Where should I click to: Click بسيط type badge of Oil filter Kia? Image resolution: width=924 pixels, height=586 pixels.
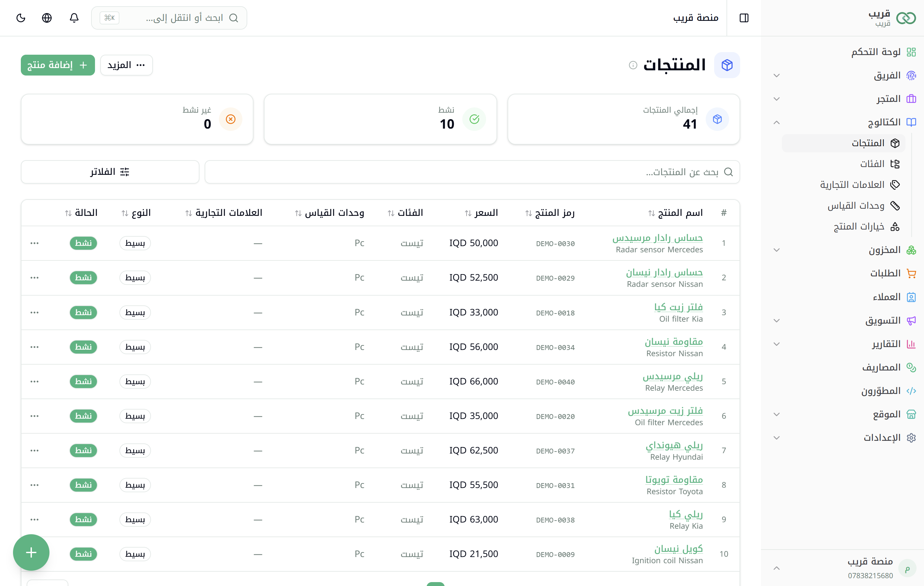click(135, 312)
